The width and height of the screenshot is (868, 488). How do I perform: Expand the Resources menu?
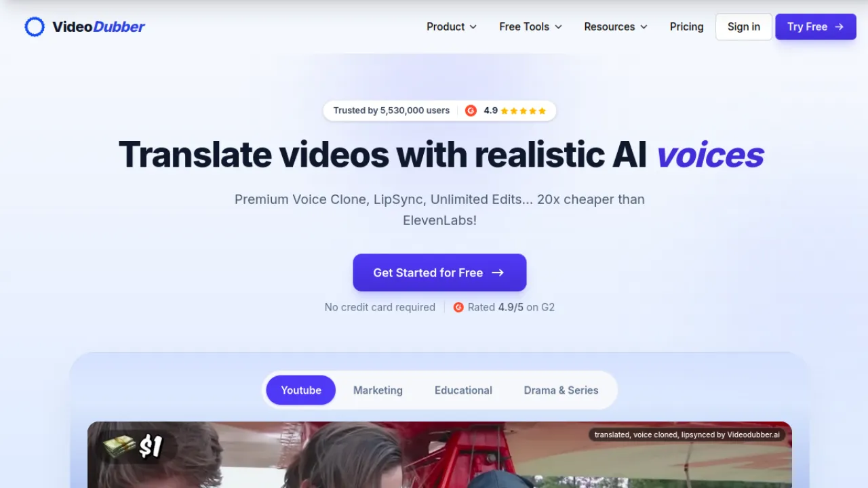tap(616, 27)
